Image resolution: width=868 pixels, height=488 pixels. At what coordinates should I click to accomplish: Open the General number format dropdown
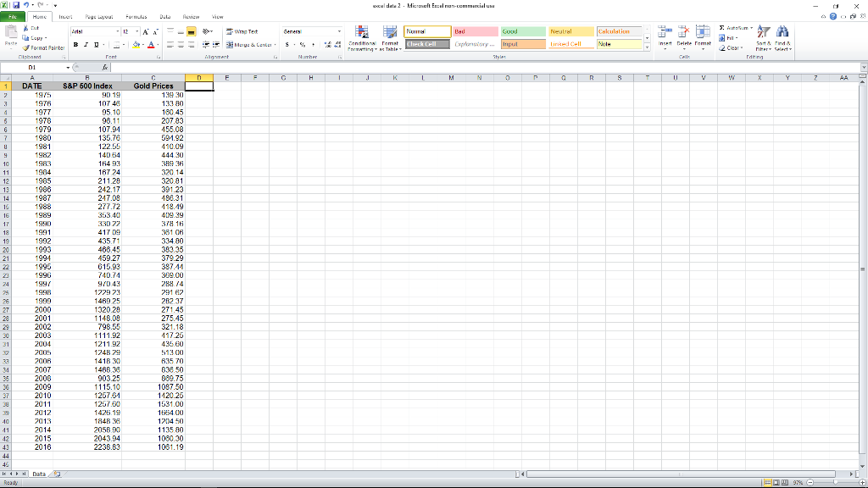click(x=339, y=31)
